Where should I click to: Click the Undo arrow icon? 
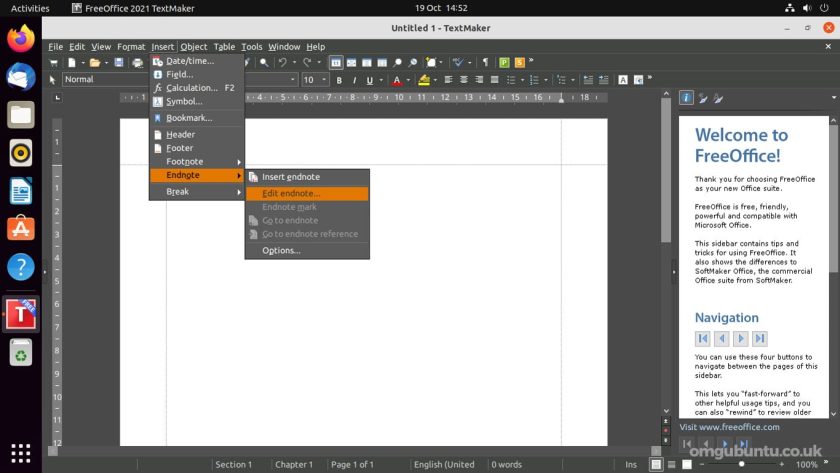[x=283, y=63]
